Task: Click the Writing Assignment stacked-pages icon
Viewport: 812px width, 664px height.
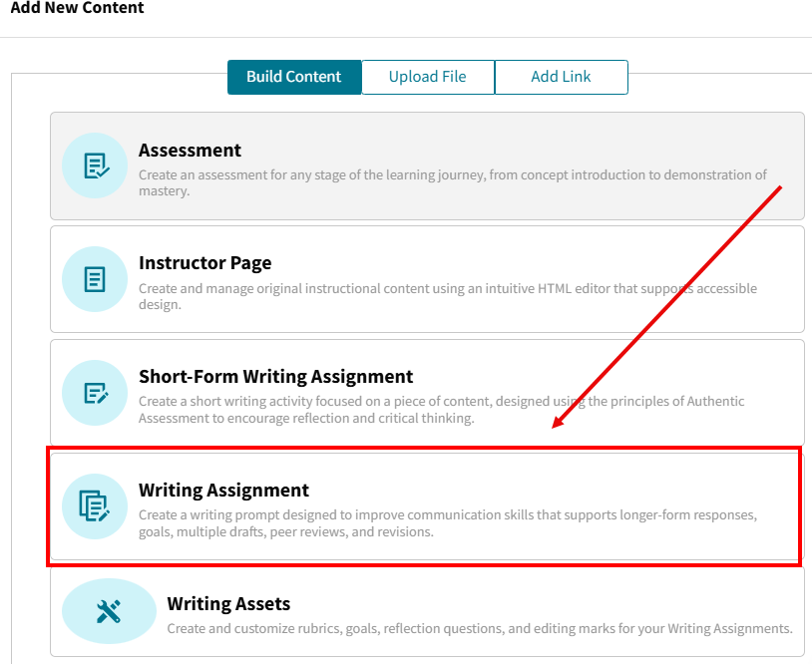Action: click(96, 506)
